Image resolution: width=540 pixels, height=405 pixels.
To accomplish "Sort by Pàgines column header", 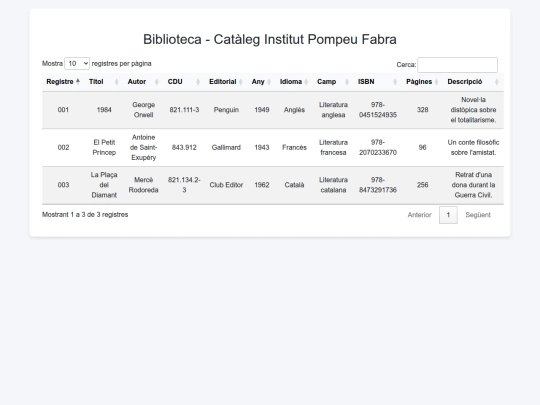I will click(422, 82).
